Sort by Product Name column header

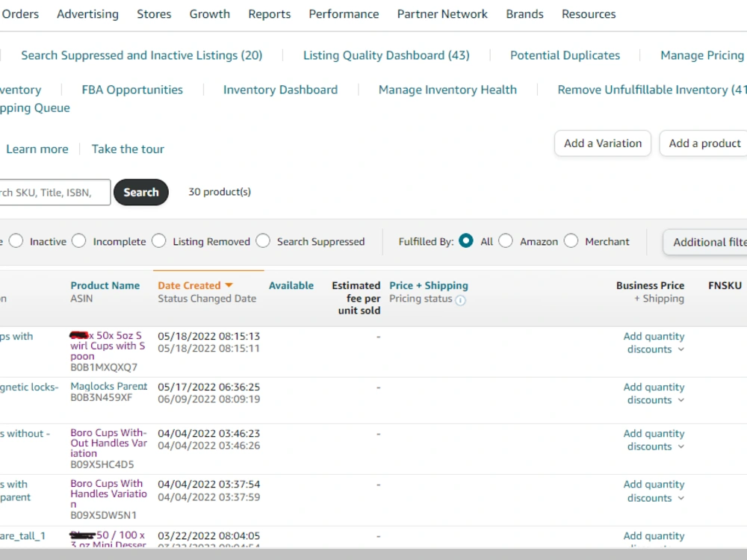(x=105, y=285)
